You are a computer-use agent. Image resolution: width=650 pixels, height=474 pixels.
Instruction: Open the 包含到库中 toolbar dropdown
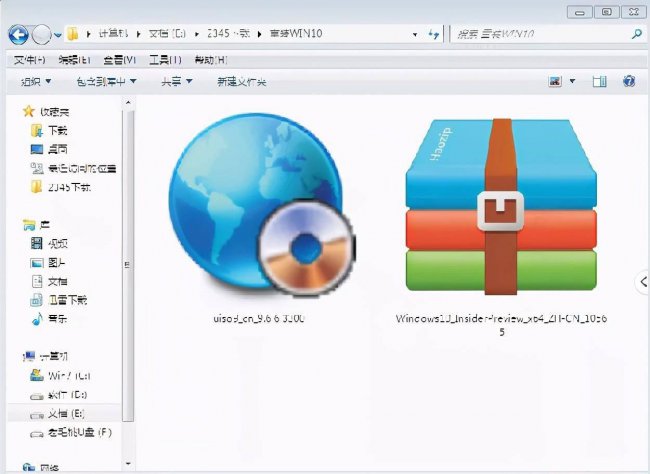pyautogui.click(x=106, y=82)
